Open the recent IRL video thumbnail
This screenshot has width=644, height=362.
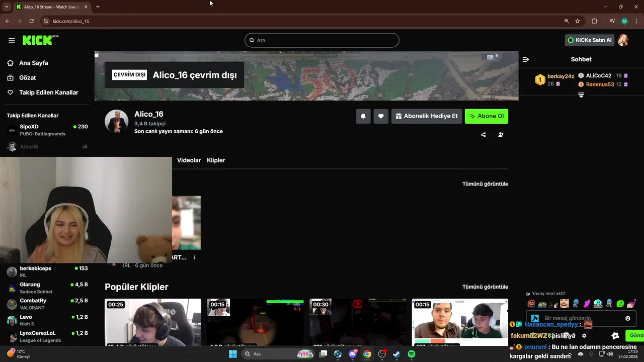coord(187,223)
